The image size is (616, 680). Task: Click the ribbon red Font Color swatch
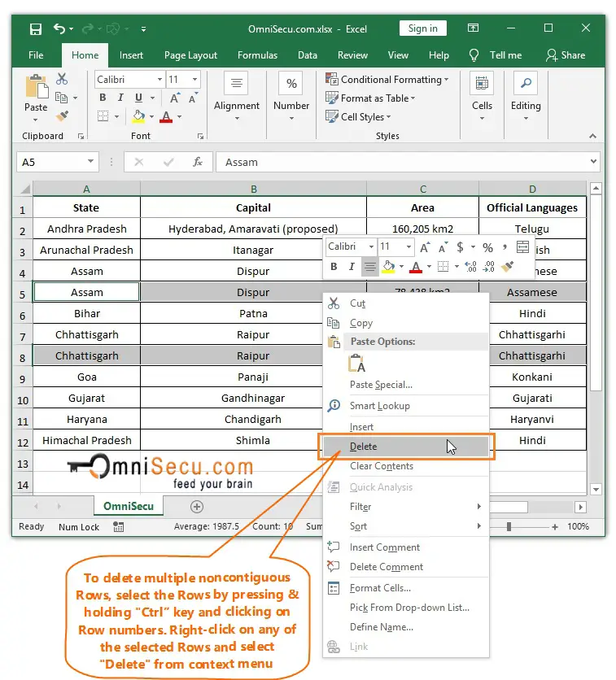tap(166, 116)
